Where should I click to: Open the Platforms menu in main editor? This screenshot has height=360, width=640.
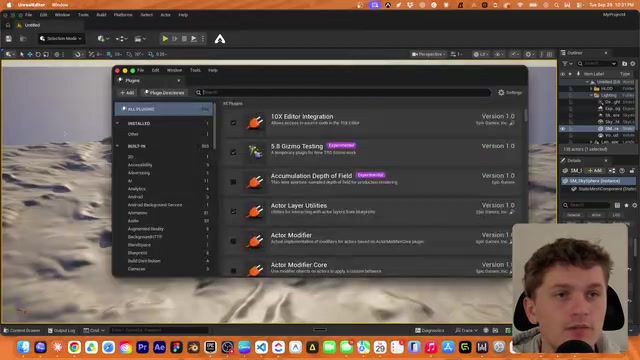[x=123, y=15]
